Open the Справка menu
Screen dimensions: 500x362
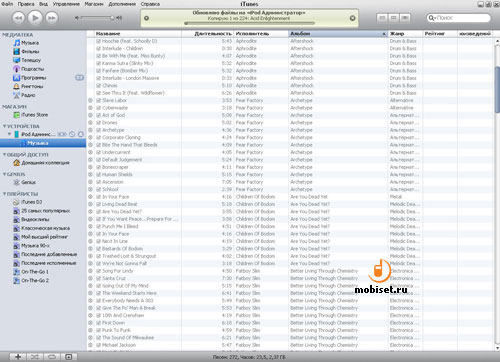[150, 4]
